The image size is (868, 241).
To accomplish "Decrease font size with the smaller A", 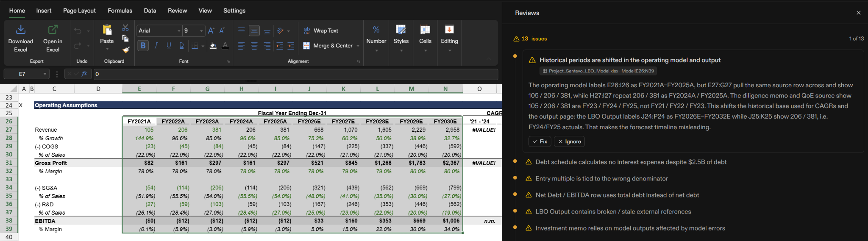I will coord(222,30).
